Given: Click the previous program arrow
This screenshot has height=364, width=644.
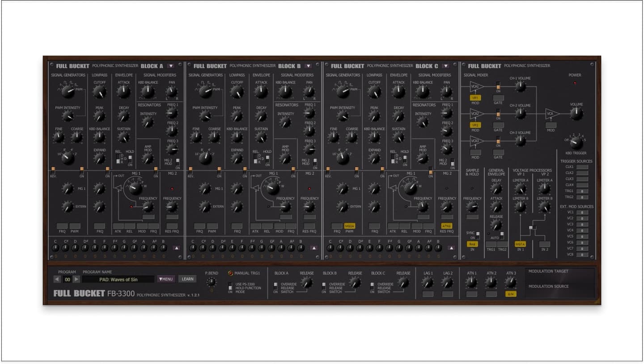Looking at the screenshot, I should 57,279.
